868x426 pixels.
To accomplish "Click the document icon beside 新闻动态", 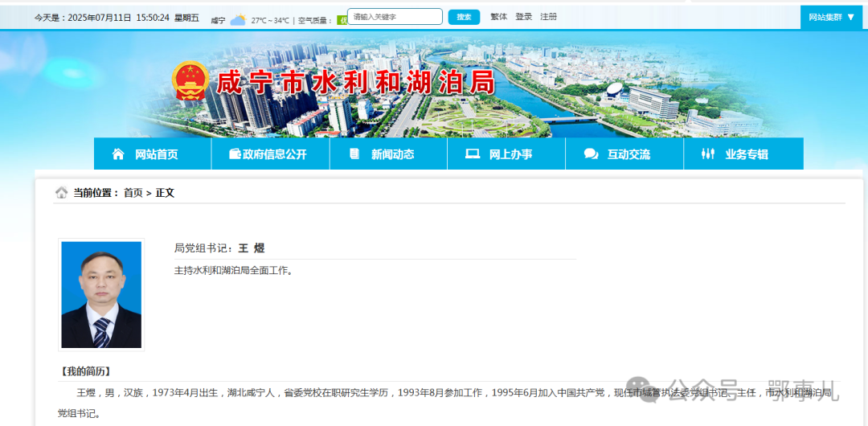I will (x=354, y=154).
